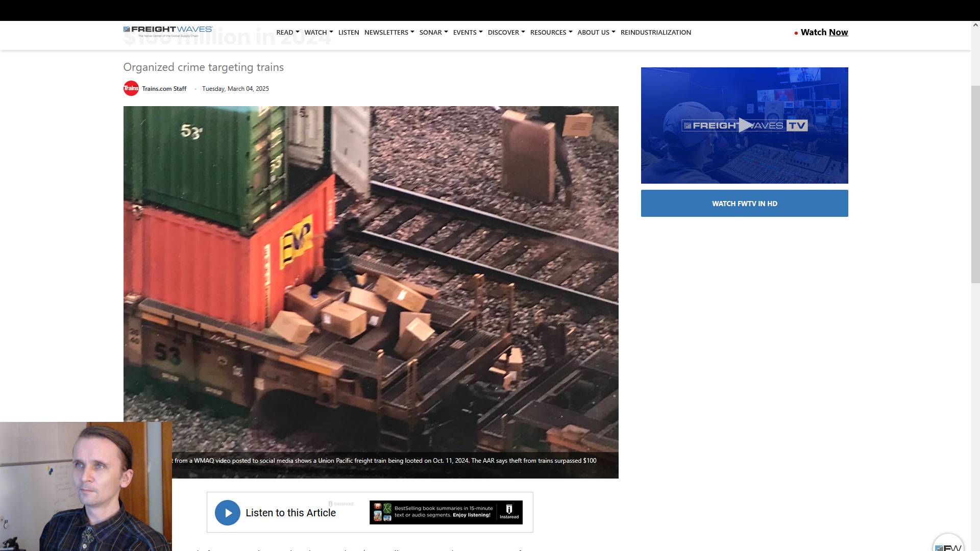The height and width of the screenshot is (551, 980).
Task: Click the WATCH FWTV IN HD button
Action: [x=744, y=203]
